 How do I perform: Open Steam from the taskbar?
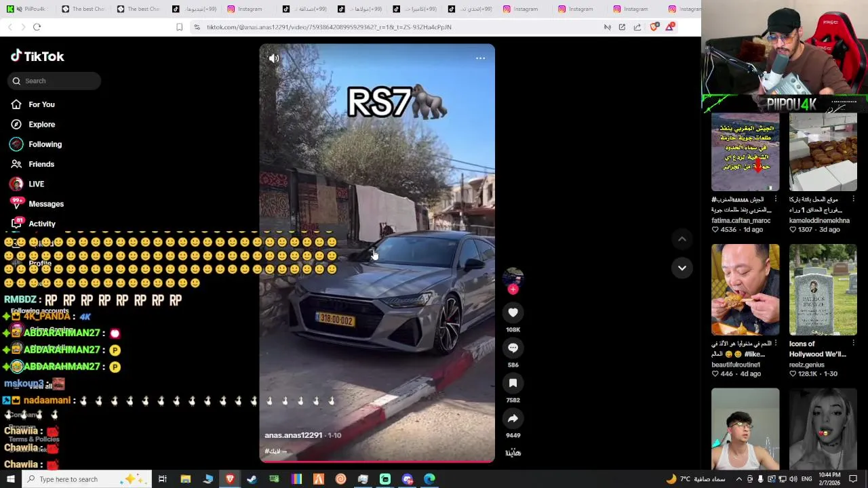tap(252, 479)
